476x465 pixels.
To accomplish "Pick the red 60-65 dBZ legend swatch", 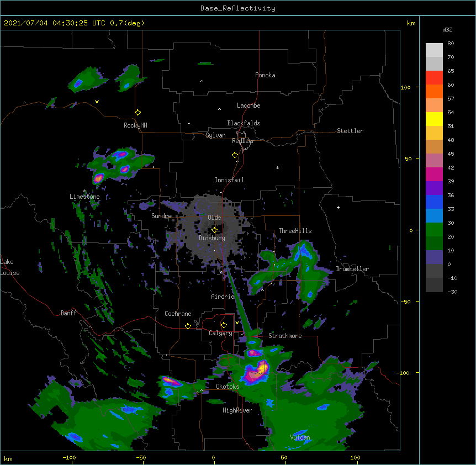I will pos(434,77).
